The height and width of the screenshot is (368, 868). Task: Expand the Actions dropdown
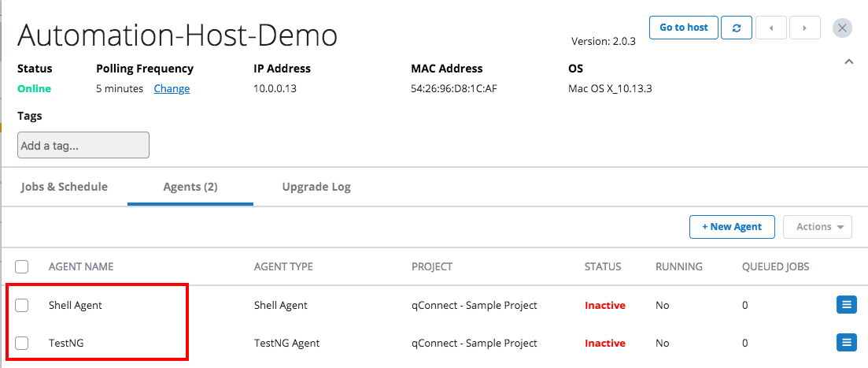coord(818,227)
